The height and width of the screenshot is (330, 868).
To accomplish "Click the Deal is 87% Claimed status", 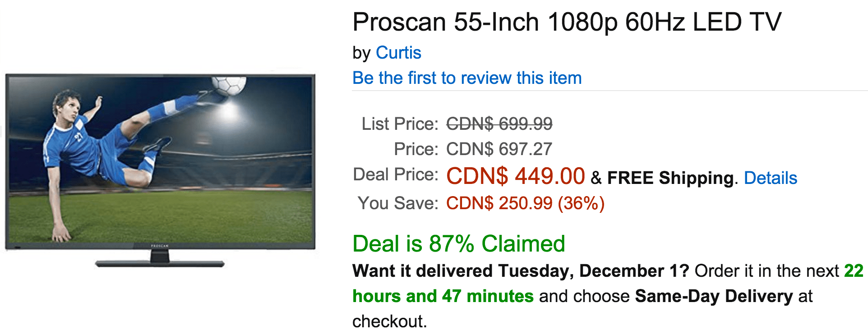I will click(458, 244).
